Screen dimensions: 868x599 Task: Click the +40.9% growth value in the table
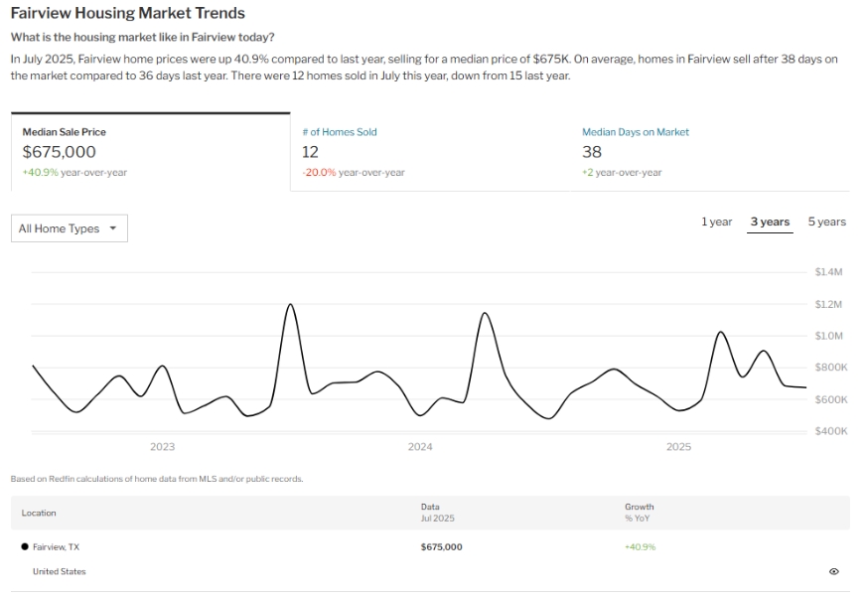[x=640, y=546]
